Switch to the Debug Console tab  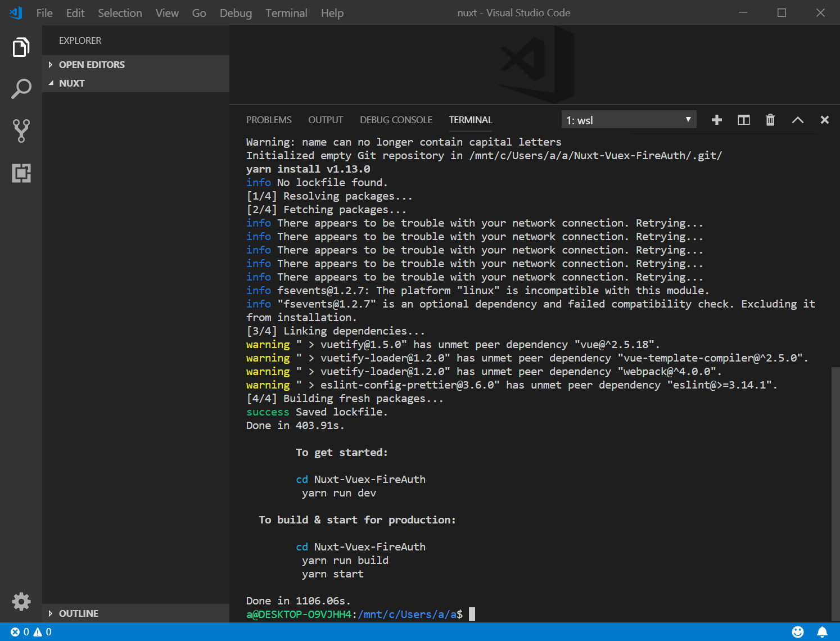point(396,120)
